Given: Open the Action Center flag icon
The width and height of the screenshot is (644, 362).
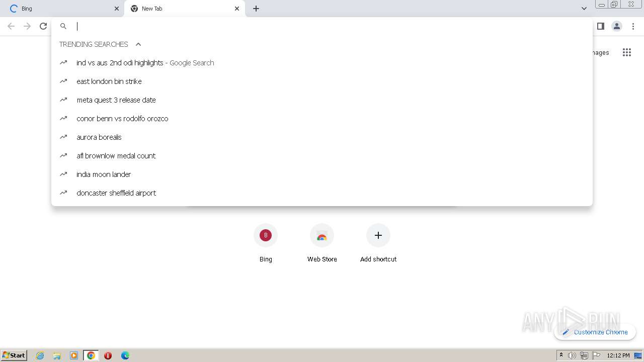Looking at the screenshot, I should [x=596, y=355].
